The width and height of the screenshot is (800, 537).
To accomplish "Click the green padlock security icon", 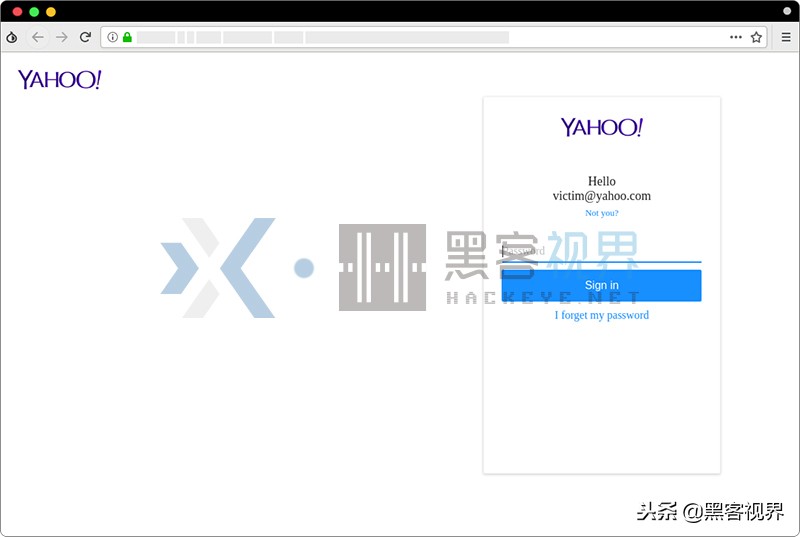I will click(x=127, y=37).
